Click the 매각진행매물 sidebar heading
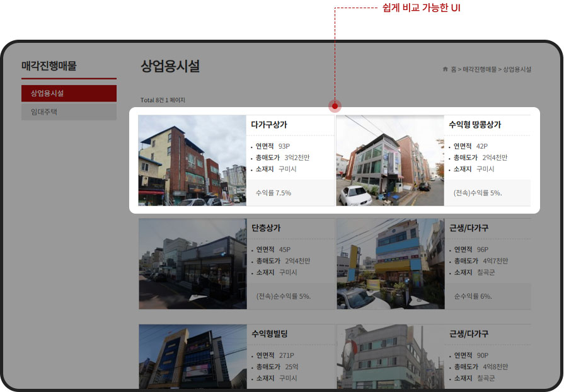 click(49, 66)
